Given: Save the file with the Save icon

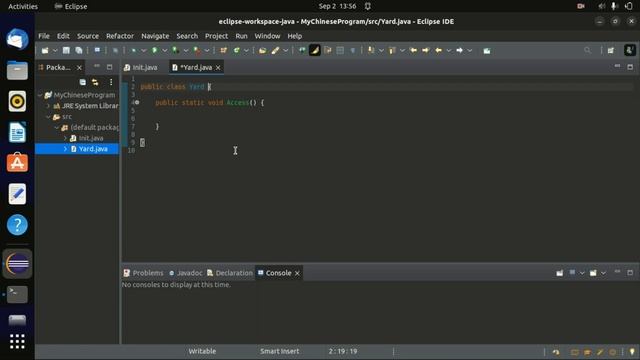Looking at the screenshot, I should [x=66, y=51].
